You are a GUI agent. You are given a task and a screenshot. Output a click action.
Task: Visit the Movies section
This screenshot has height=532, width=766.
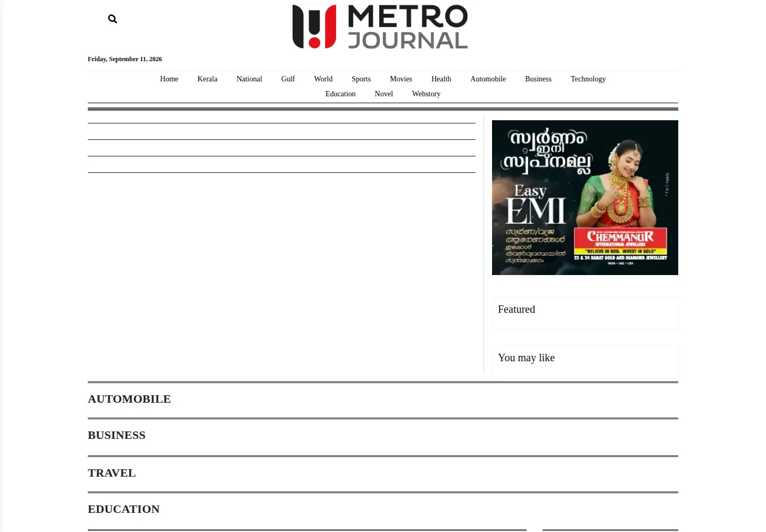(401, 79)
